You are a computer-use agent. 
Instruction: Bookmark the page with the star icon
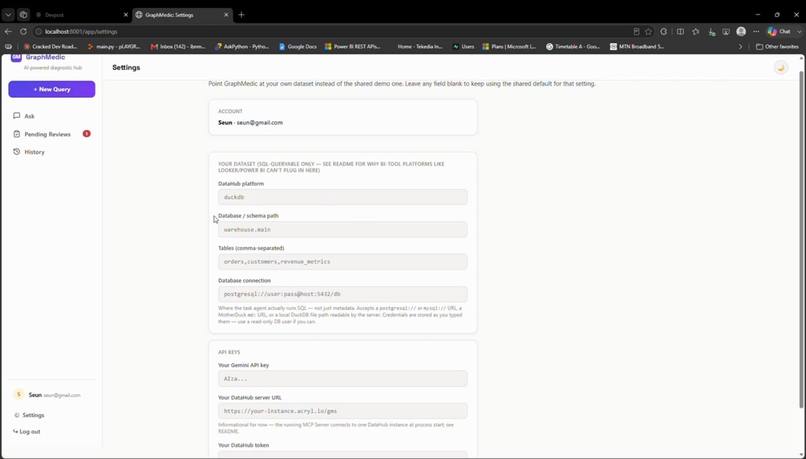click(649, 31)
